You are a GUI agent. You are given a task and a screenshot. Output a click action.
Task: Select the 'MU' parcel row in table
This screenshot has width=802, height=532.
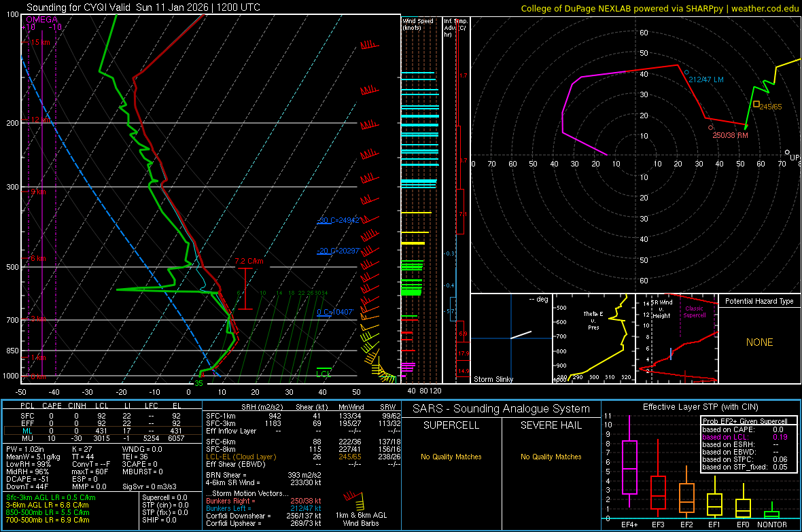[x=102, y=438]
